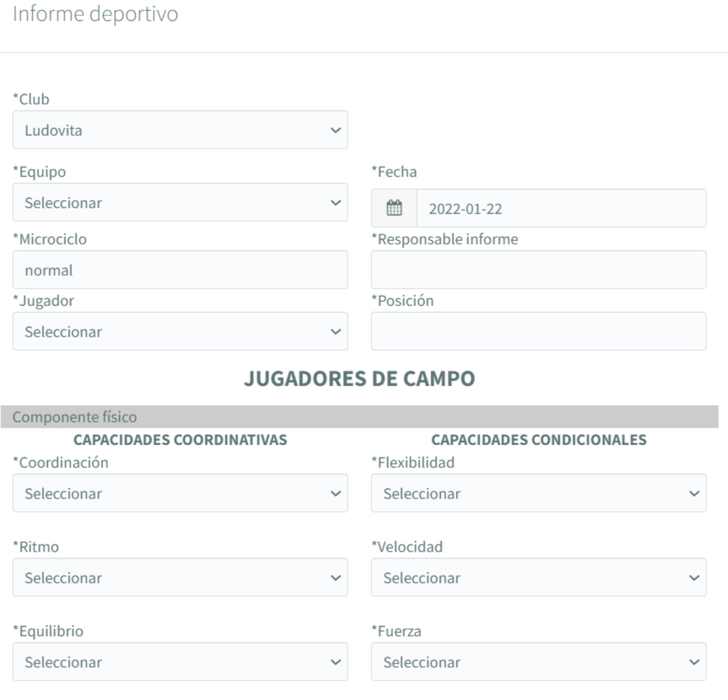The width and height of the screenshot is (728, 700).
Task: Focus the Microciclo text field
Action: coord(180,270)
